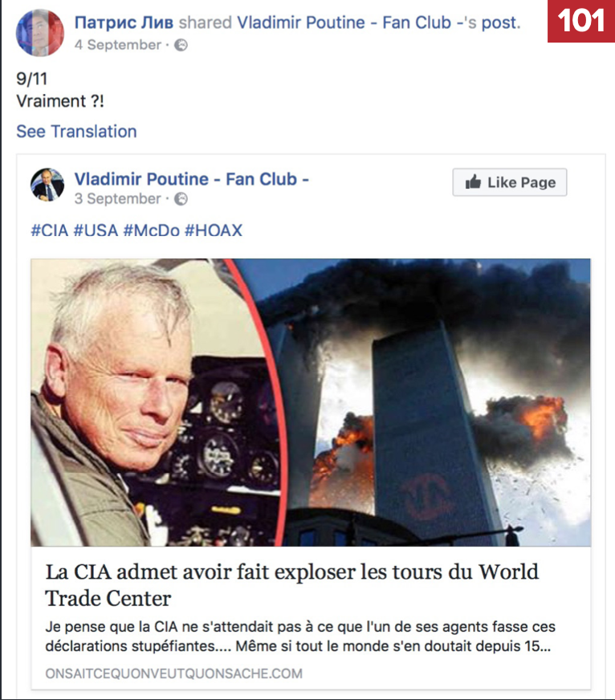Open article headline 'La CIA admet avoir fait exploser'
Image resolution: width=615 pixels, height=700 pixels.
292,585
